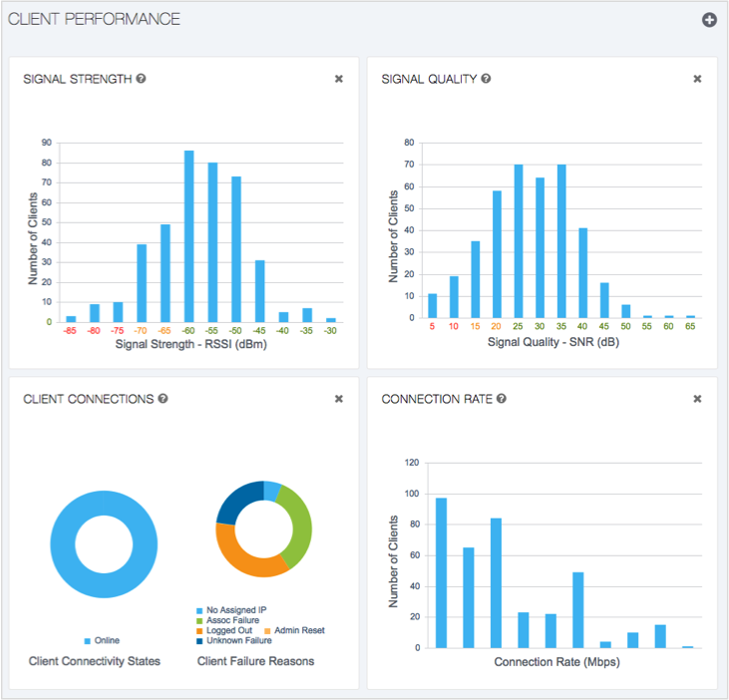Toggle the Admin Reset legend entry

(296, 630)
